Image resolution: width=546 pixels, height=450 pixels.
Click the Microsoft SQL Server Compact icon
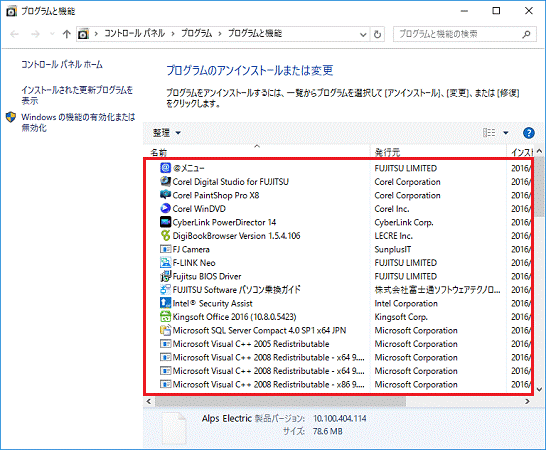tap(165, 330)
